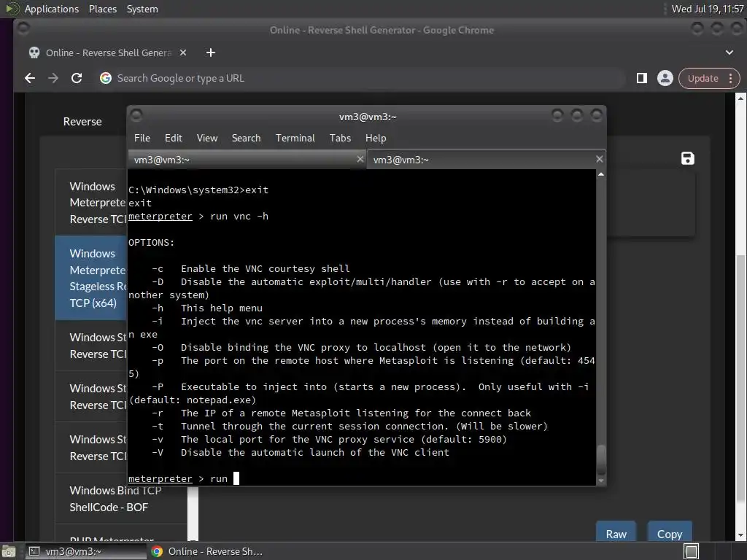Click Chrome page scrollbar up arrow

[x=740, y=98]
